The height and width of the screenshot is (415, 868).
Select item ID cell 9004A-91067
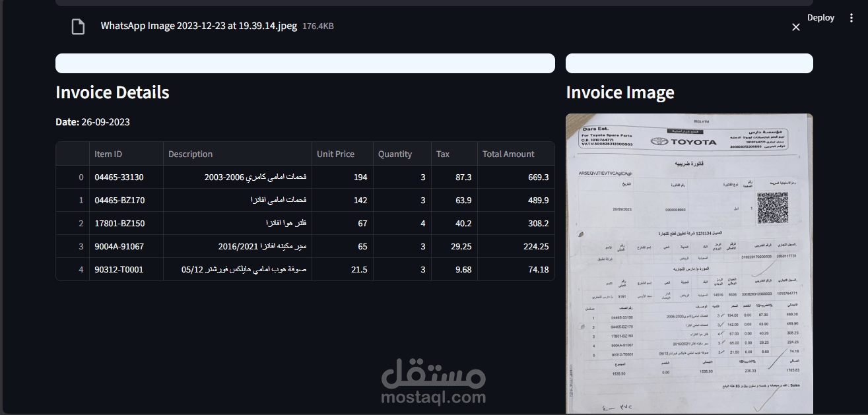coord(126,247)
